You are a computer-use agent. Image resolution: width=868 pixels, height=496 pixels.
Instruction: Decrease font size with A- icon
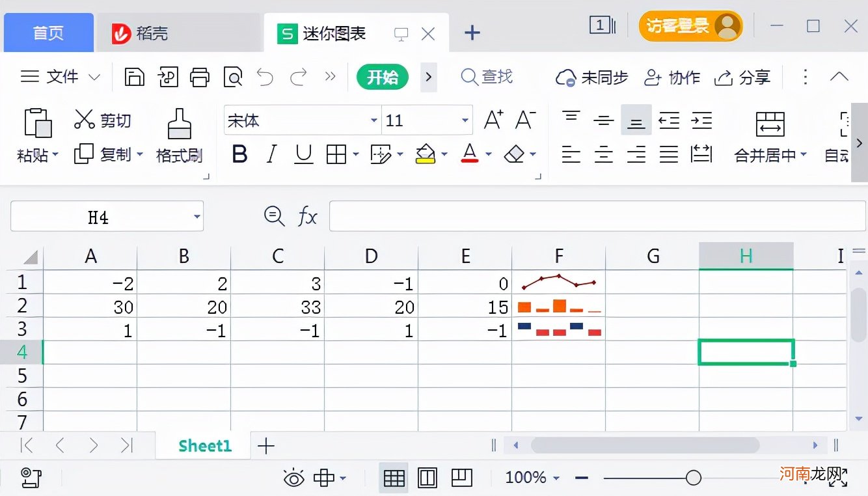pyautogui.click(x=525, y=120)
